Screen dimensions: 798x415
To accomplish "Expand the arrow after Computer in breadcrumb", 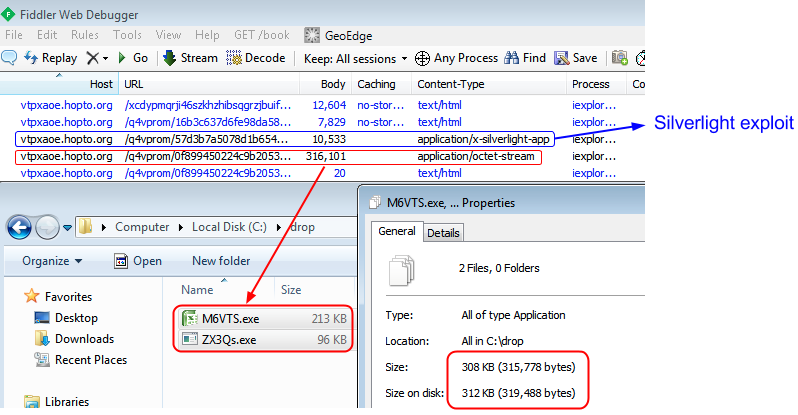I will pos(181,227).
